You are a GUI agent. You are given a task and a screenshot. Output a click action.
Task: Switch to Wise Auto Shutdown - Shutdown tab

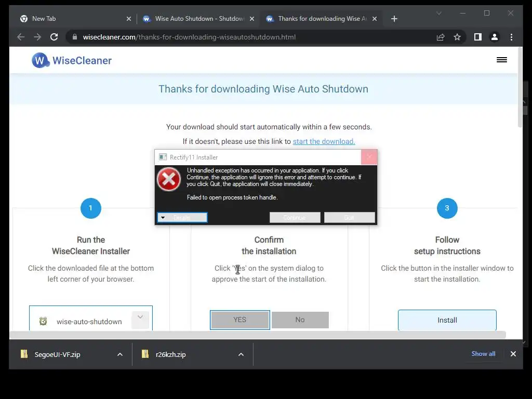[199, 19]
